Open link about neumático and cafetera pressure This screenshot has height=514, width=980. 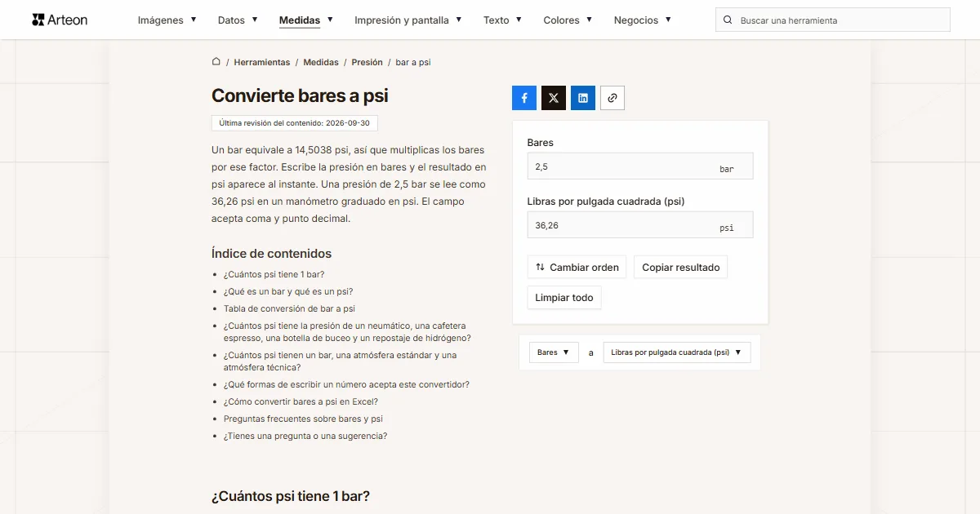(347, 332)
